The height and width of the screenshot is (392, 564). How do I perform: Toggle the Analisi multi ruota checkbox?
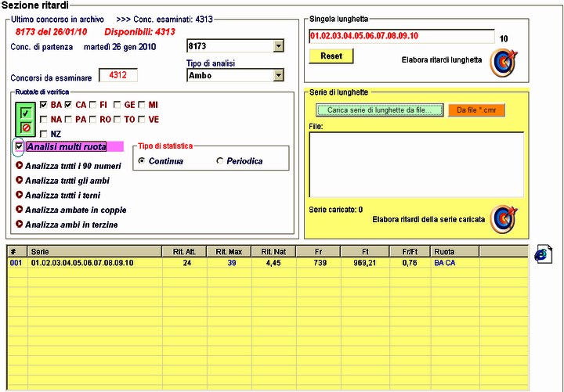pyautogui.click(x=19, y=146)
